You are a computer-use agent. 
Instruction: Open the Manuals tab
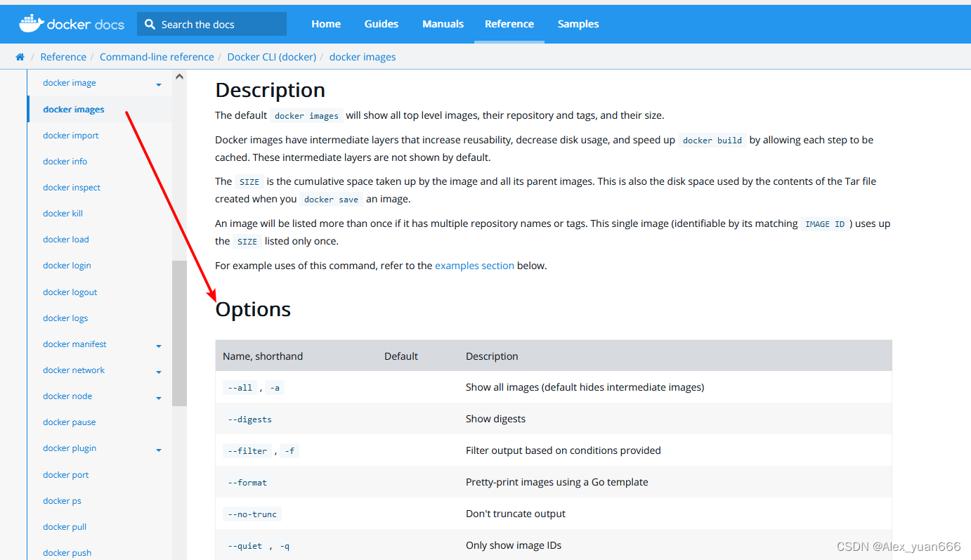coord(443,24)
